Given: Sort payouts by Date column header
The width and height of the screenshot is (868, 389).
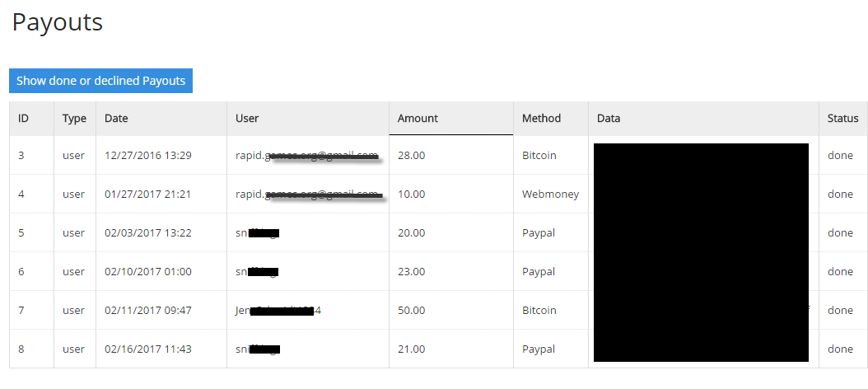Looking at the screenshot, I should 116,119.
